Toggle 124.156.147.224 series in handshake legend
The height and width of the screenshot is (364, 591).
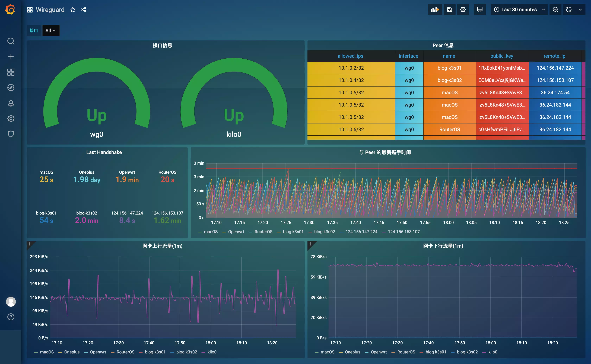pos(361,232)
